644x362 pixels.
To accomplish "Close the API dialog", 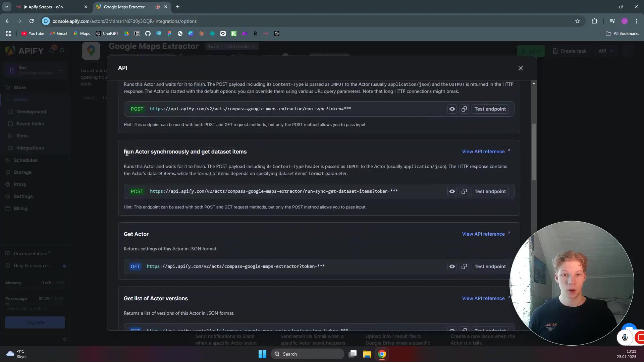I will click(521, 68).
